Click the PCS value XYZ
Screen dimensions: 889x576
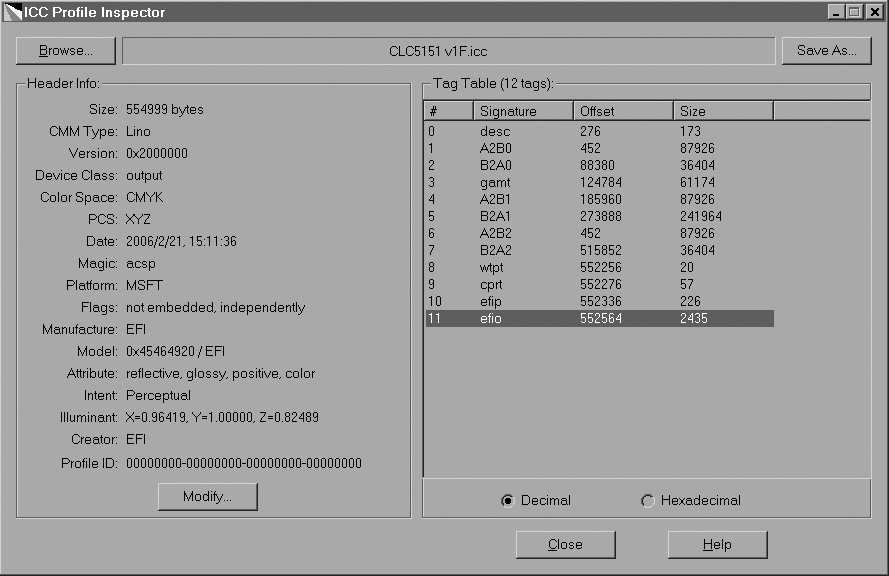pyautogui.click(x=138, y=219)
